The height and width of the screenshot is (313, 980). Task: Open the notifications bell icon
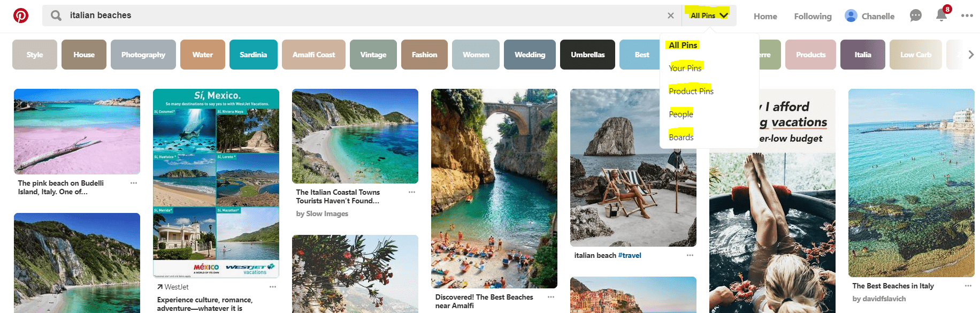(x=941, y=16)
